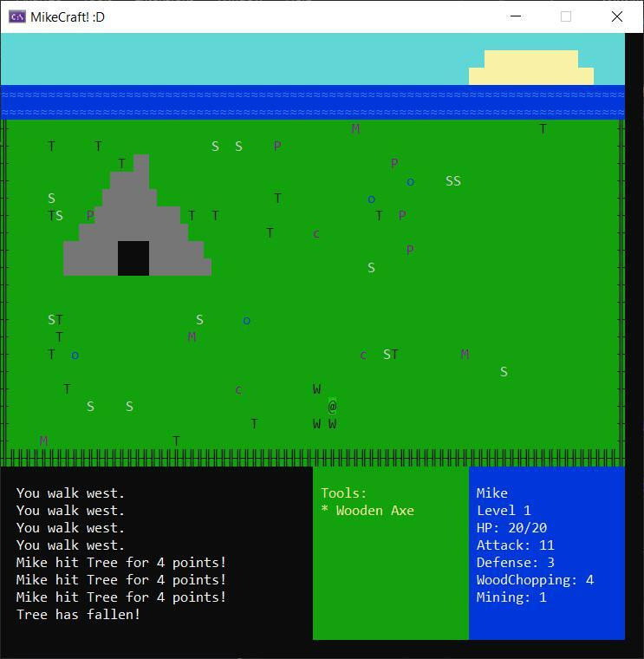Click the black cave entrance in the mountain
The width and height of the screenshot is (644, 659).
pos(133,258)
